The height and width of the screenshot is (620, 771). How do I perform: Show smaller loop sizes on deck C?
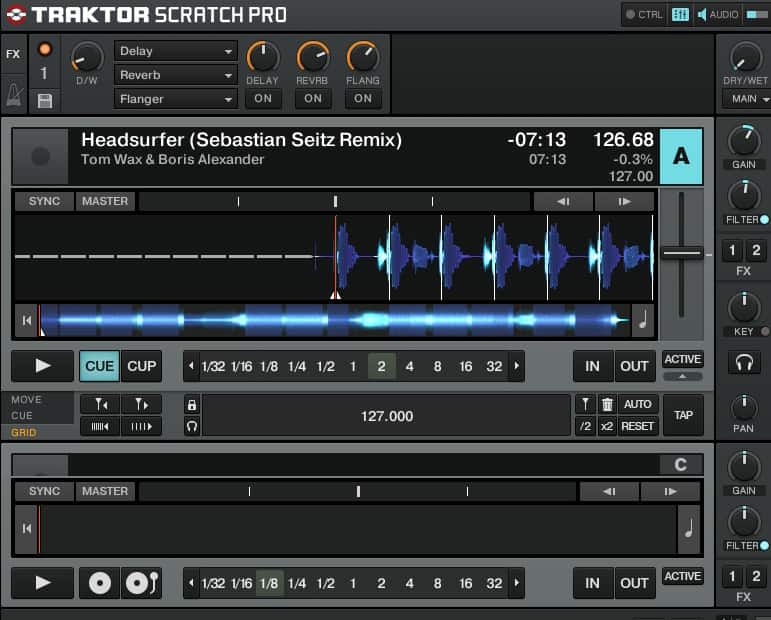coord(191,583)
